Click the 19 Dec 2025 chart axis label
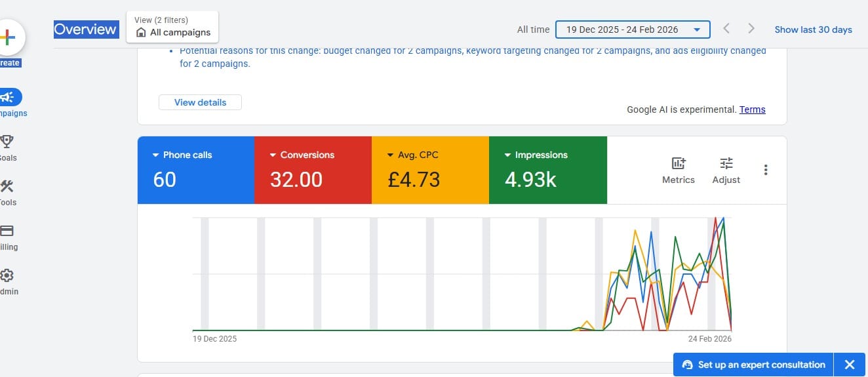Viewport: 868px width, 377px height. pyautogui.click(x=215, y=339)
